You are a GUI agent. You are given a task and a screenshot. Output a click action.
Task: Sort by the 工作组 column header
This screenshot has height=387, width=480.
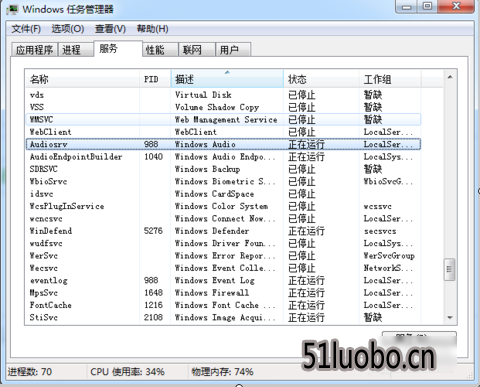390,79
